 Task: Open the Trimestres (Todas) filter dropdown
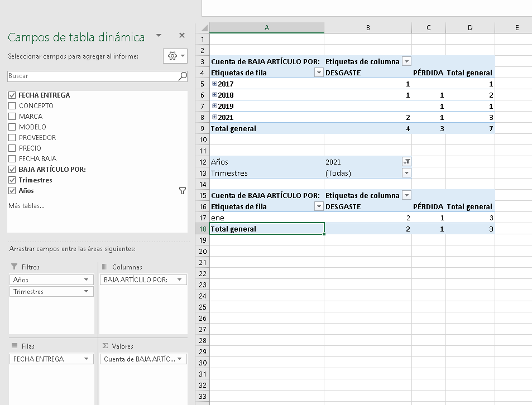click(406, 173)
